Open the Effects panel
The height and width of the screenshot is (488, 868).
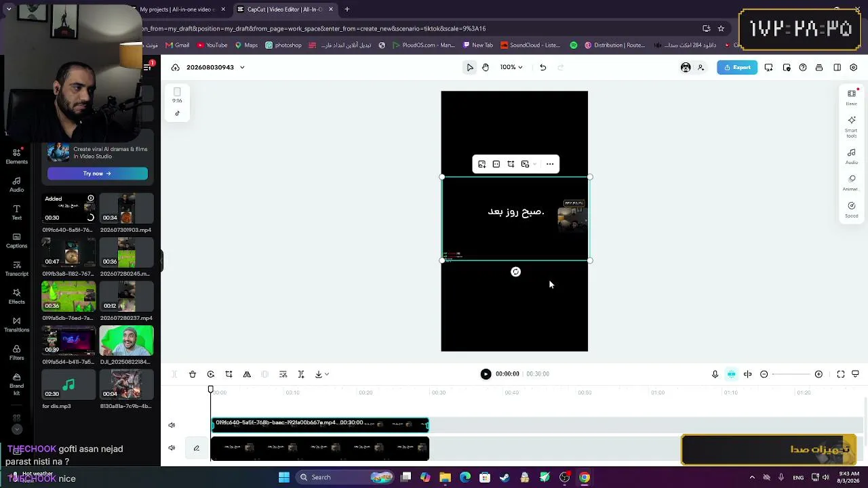click(16, 296)
